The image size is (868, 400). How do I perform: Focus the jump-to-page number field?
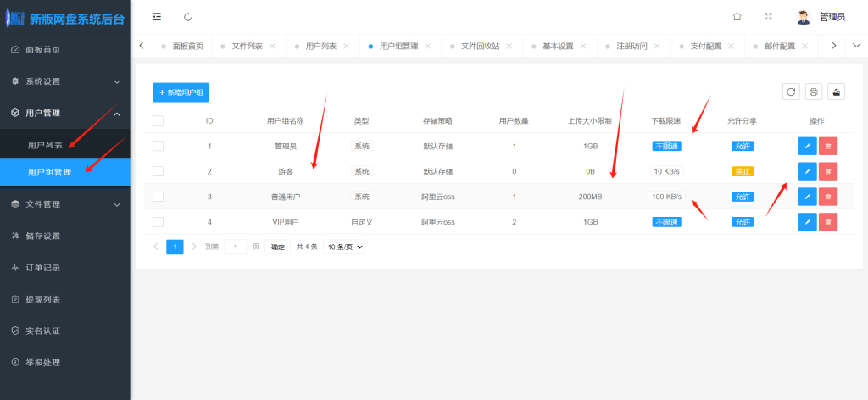(236, 247)
